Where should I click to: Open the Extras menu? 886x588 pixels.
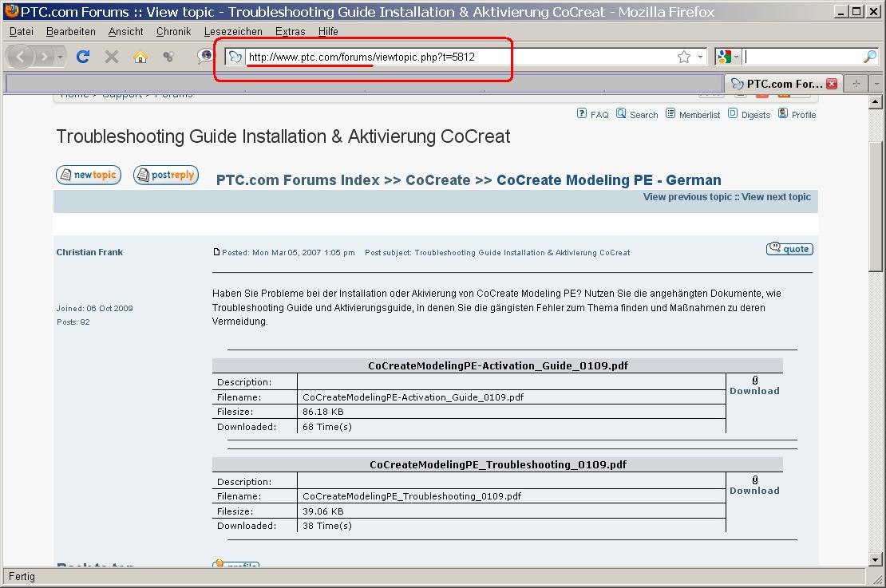pyautogui.click(x=290, y=32)
